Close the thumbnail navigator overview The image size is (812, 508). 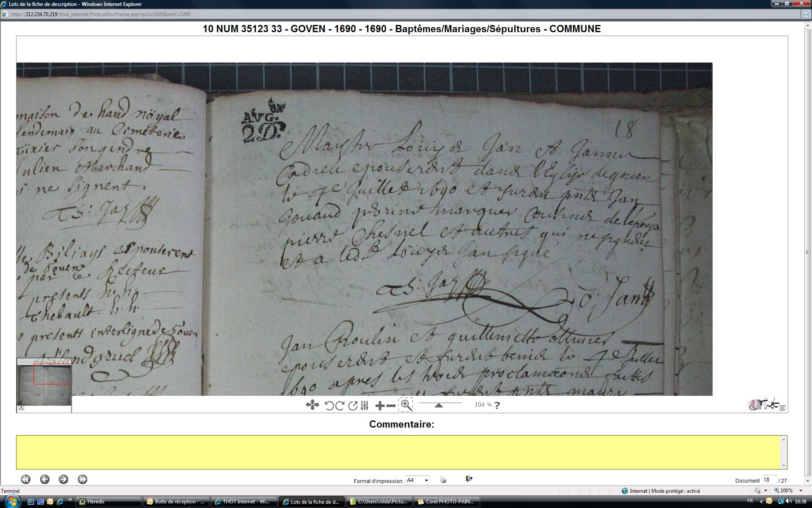[21, 408]
